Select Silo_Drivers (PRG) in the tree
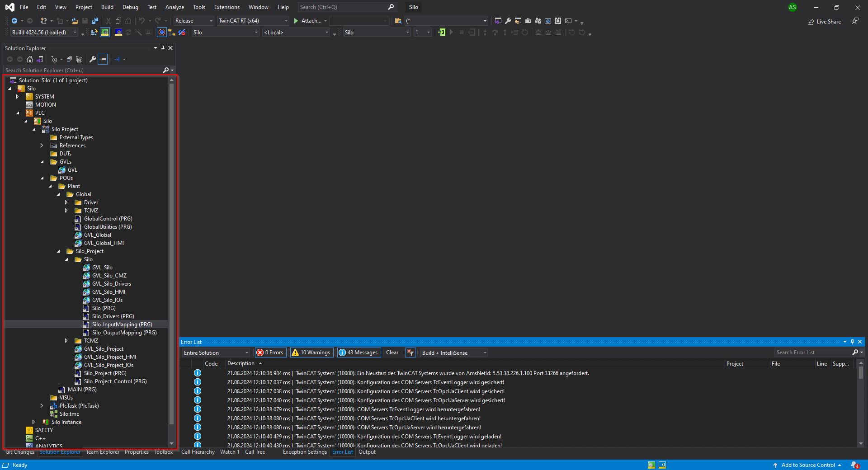The height and width of the screenshot is (470, 868). [x=113, y=316]
